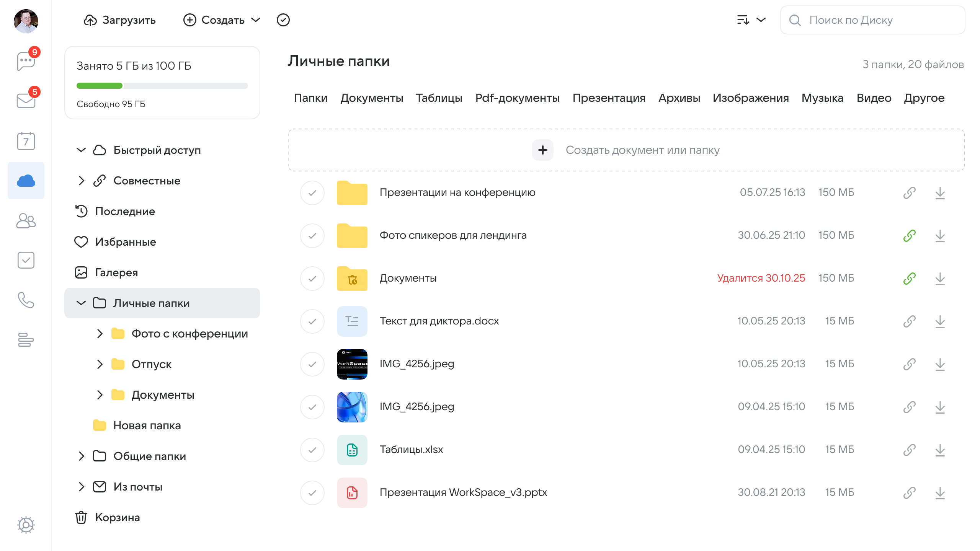Open the chat messages icon with badge

click(x=26, y=61)
